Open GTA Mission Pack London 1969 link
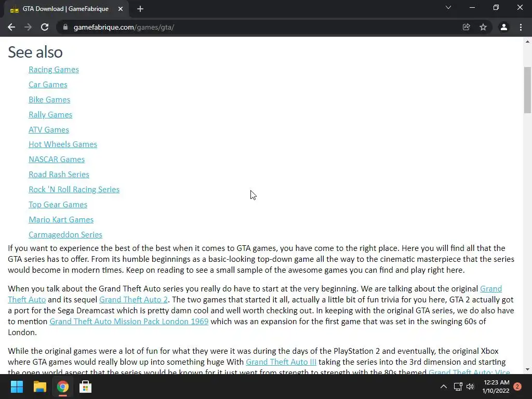Screen dimensions: 532x399 (x=129, y=321)
